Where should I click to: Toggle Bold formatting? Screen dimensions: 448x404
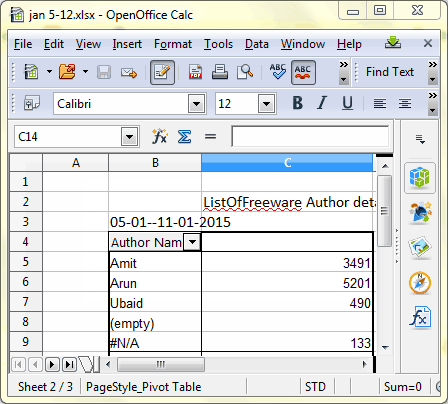point(298,103)
